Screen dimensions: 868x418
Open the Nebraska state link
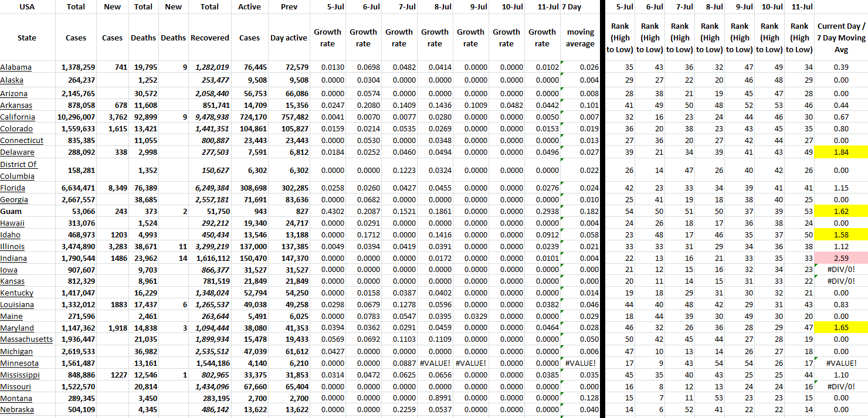17,410
